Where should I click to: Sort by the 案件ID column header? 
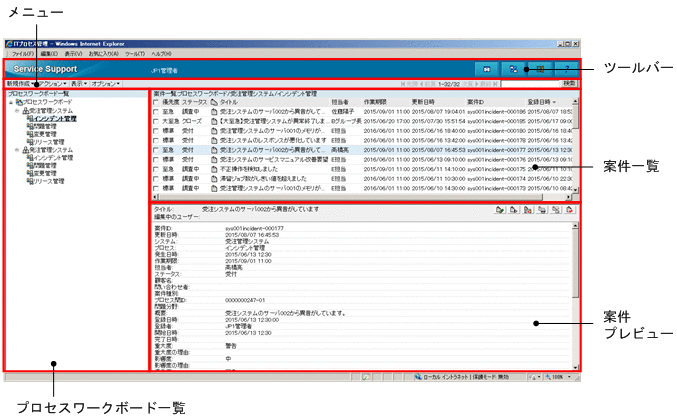[x=475, y=102]
